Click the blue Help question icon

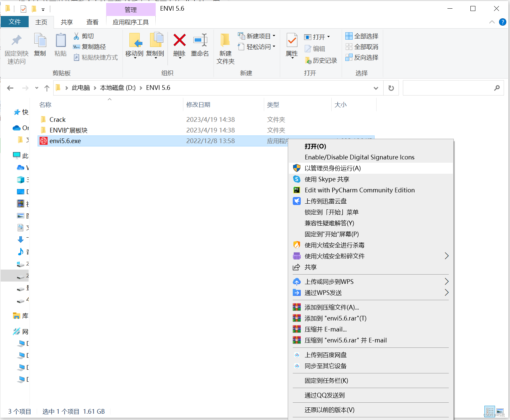503,22
